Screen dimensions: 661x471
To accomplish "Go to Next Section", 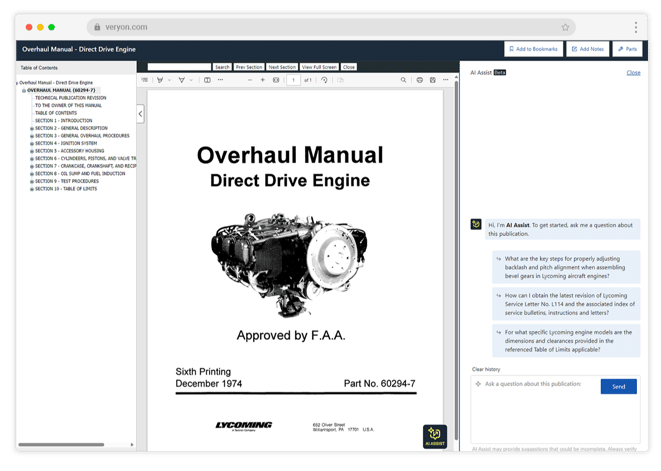I will click(282, 67).
